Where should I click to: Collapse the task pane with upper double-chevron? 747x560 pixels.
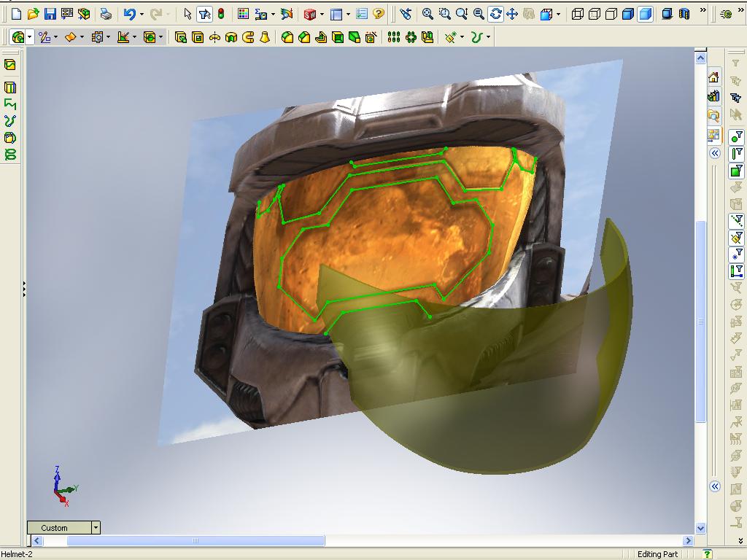tap(715, 153)
